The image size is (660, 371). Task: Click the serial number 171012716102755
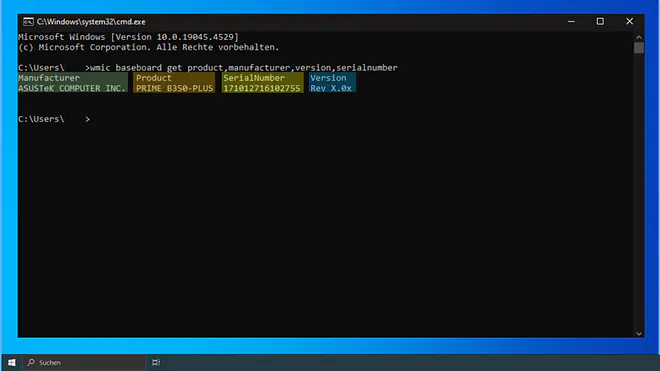coord(261,88)
